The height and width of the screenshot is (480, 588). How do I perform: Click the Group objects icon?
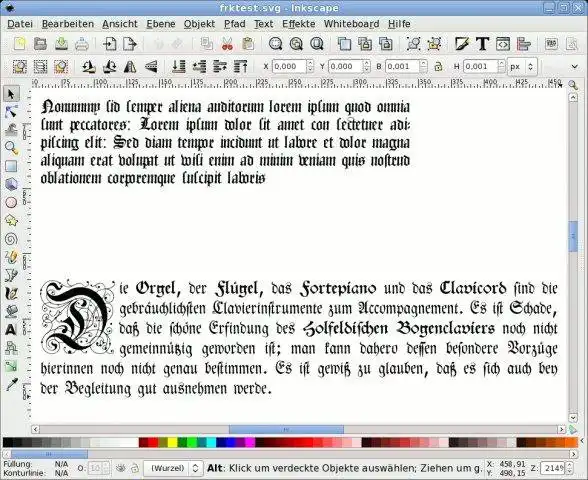[x=413, y=44]
